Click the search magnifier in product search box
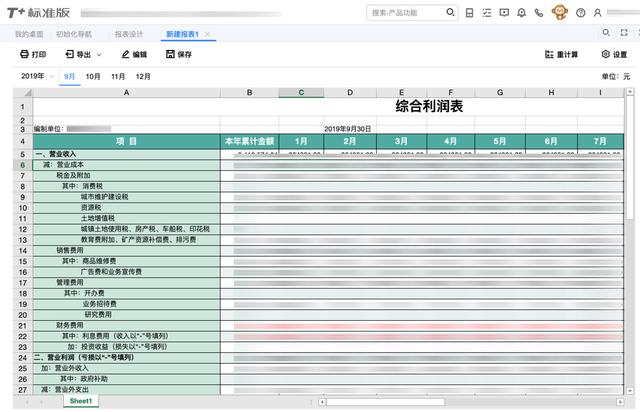The image size is (640, 412). coord(450,12)
